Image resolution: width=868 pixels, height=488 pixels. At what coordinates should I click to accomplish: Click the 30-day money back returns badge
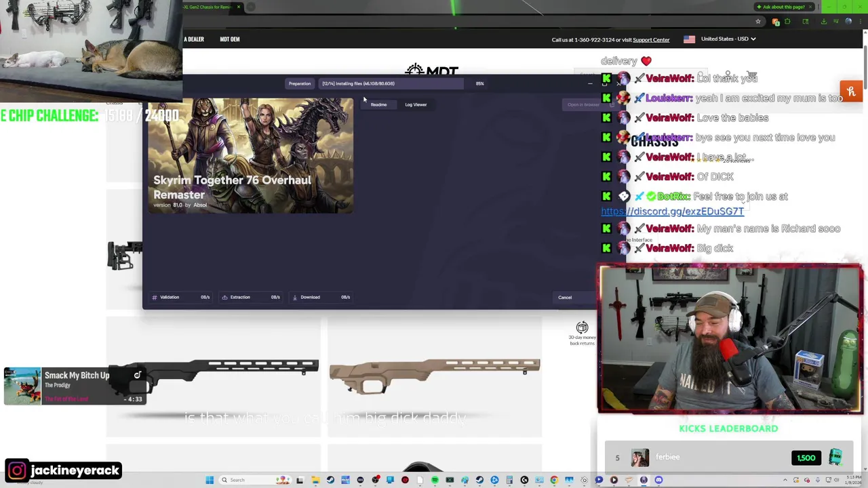pos(582,333)
